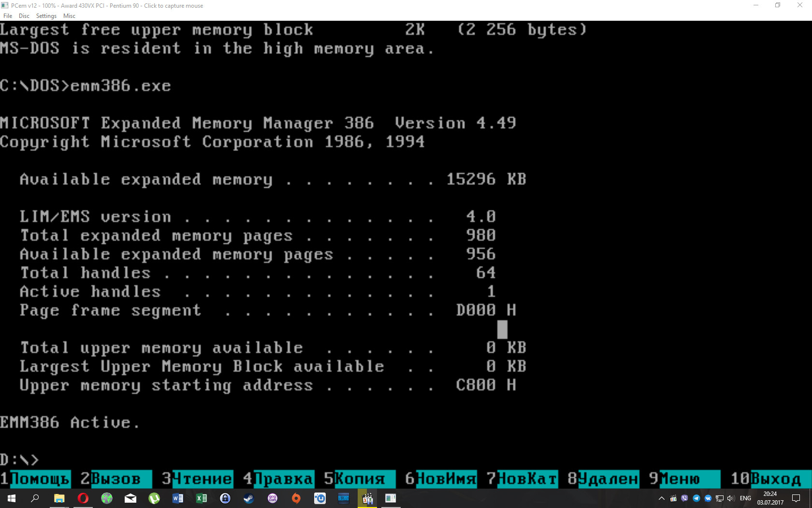Open uTorrent from the taskbar
Viewport: 812px width, 508px height.
(x=154, y=498)
